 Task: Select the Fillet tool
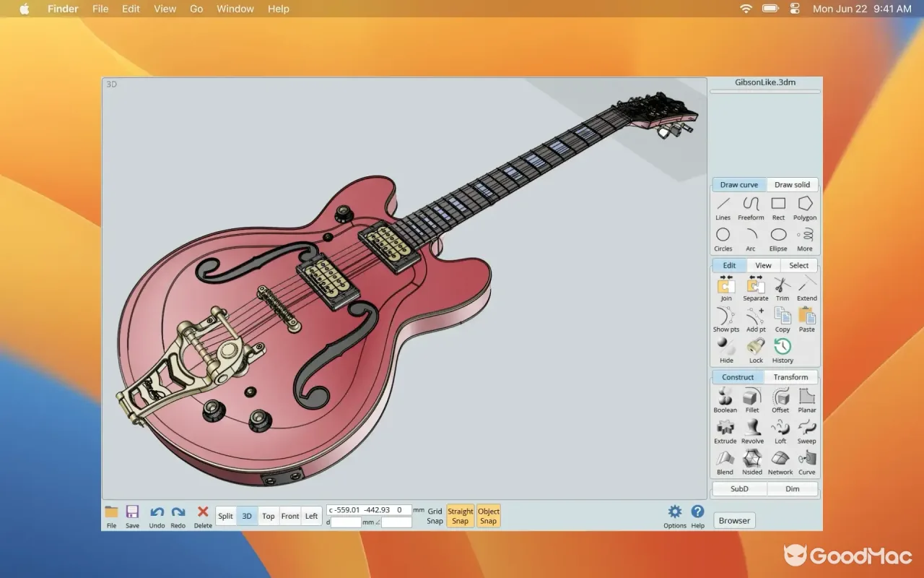(752, 400)
